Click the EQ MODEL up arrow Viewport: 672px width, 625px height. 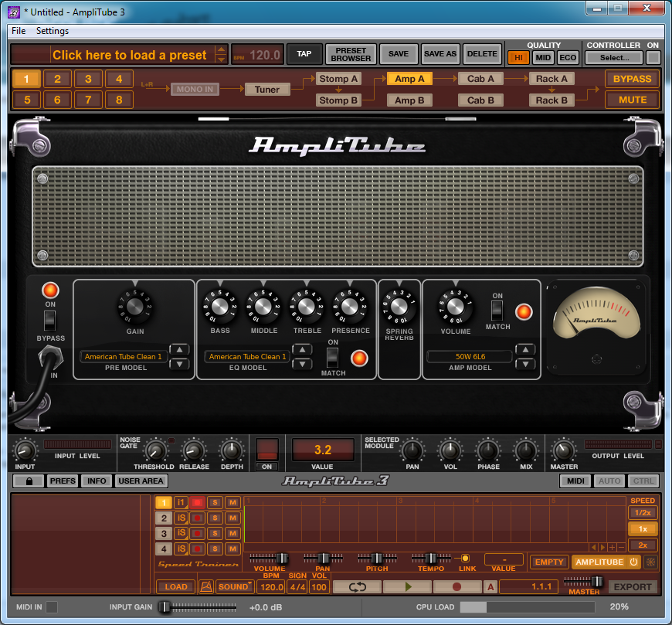point(302,350)
